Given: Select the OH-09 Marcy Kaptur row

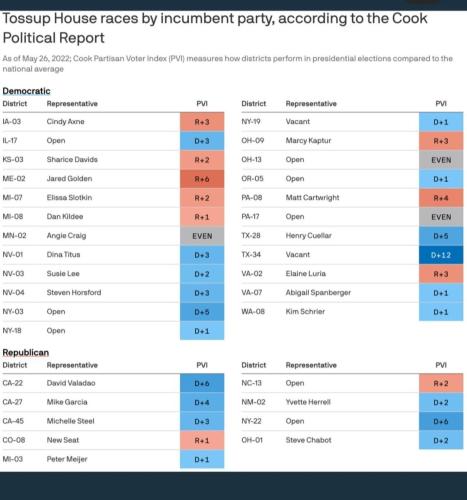Looking at the screenshot, I should coord(352,141).
